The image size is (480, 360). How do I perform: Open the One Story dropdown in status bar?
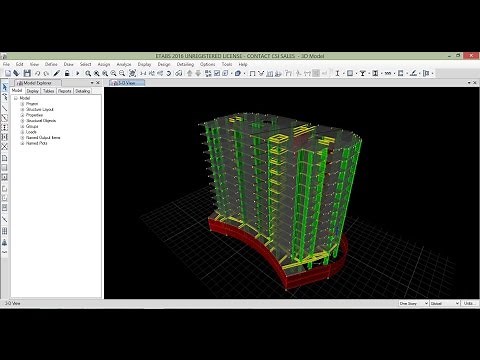[413, 303]
